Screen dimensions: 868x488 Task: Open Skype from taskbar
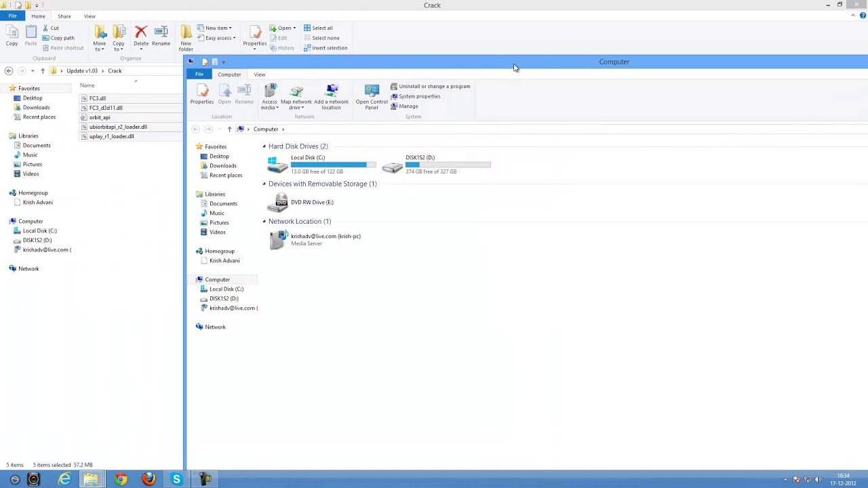point(176,480)
